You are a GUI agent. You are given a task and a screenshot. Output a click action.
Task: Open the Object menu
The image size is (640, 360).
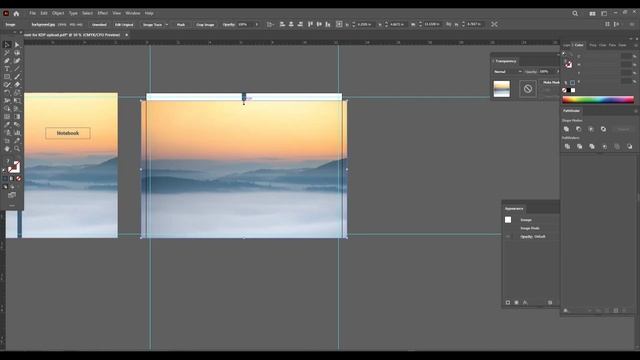(x=58, y=13)
